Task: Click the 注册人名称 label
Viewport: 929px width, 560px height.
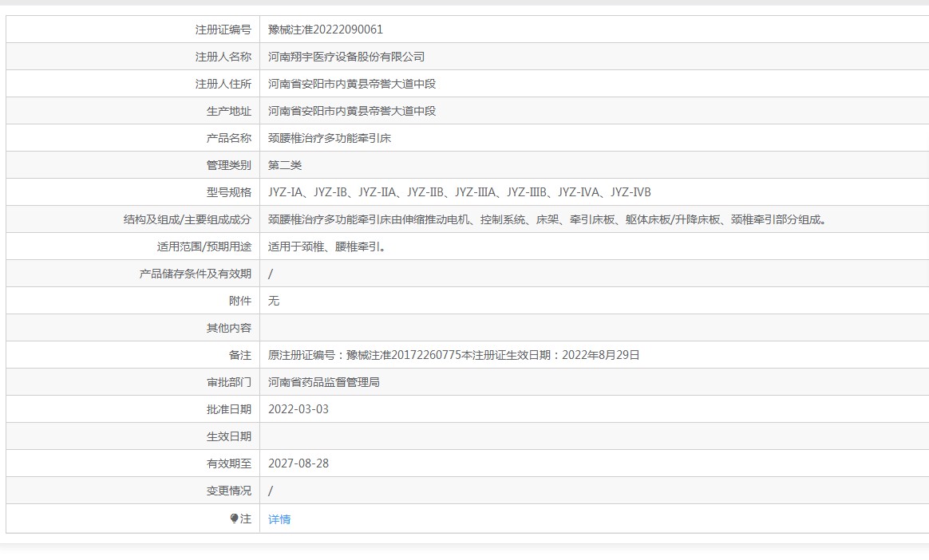Action: click(x=223, y=57)
